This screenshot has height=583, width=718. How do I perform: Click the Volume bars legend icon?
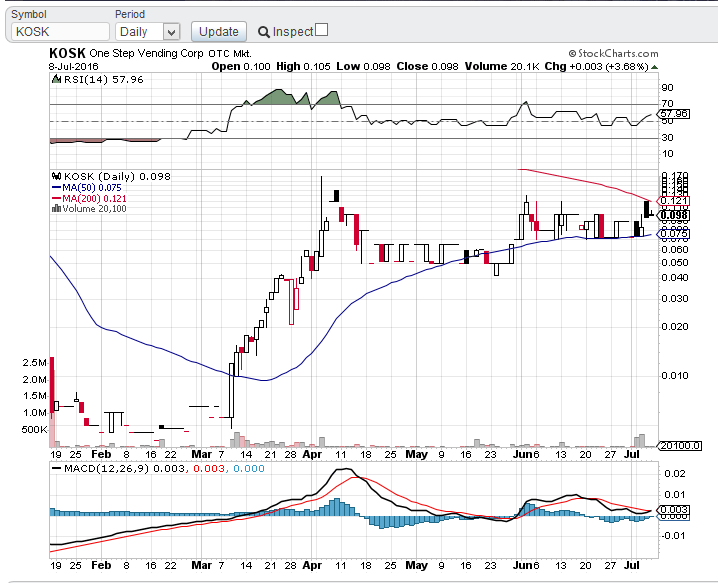(x=56, y=209)
